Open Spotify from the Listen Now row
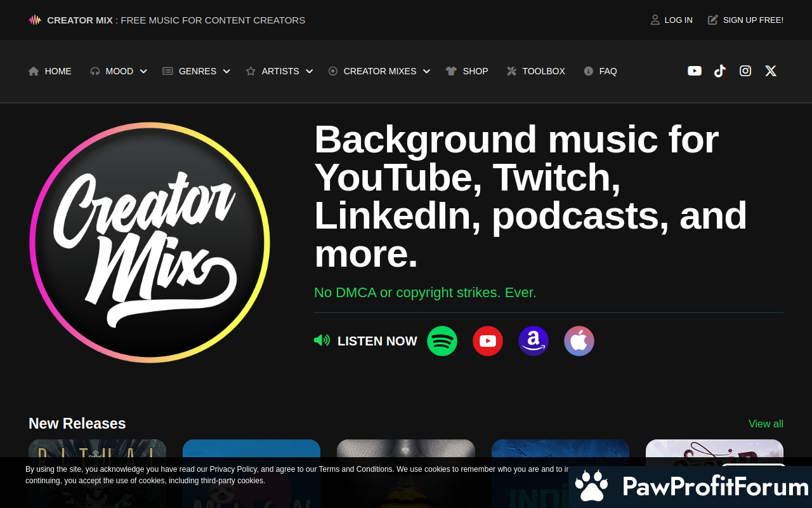 (442, 341)
